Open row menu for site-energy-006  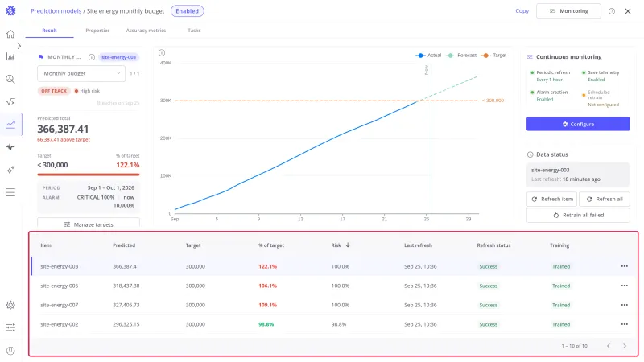click(x=625, y=286)
